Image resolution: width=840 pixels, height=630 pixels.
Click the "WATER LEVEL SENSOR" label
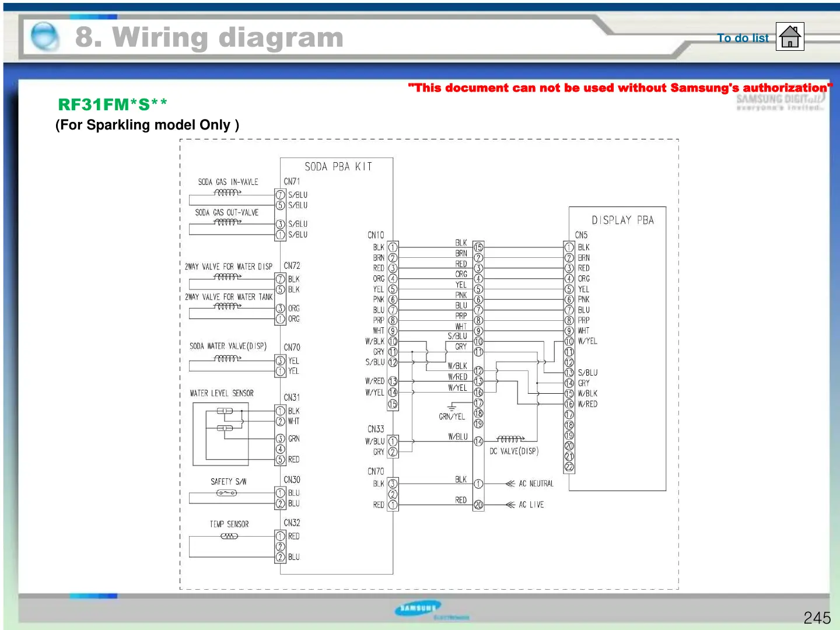click(222, 393)
